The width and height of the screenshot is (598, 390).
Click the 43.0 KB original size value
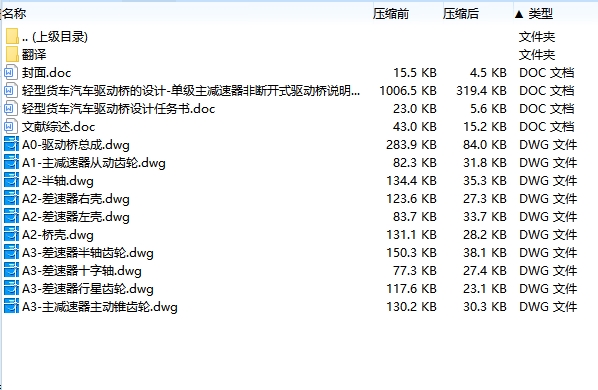(x=415, y=127)
